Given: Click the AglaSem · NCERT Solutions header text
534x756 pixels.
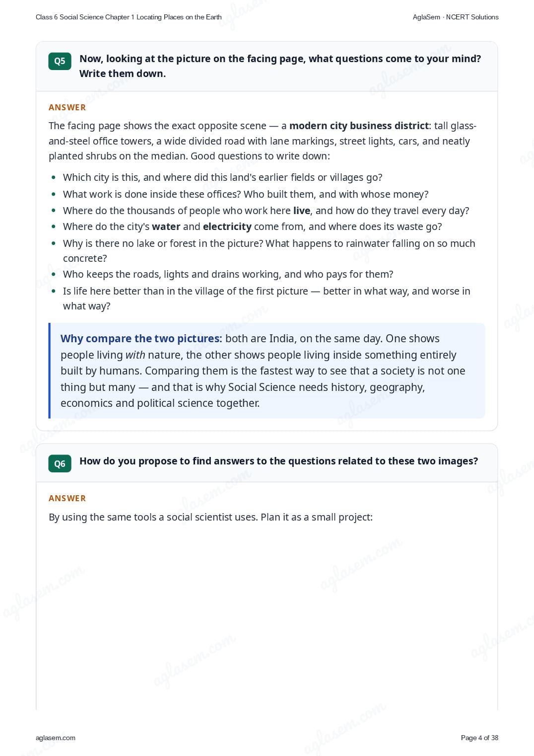Looking at the screenshot, I should [456, 17].
